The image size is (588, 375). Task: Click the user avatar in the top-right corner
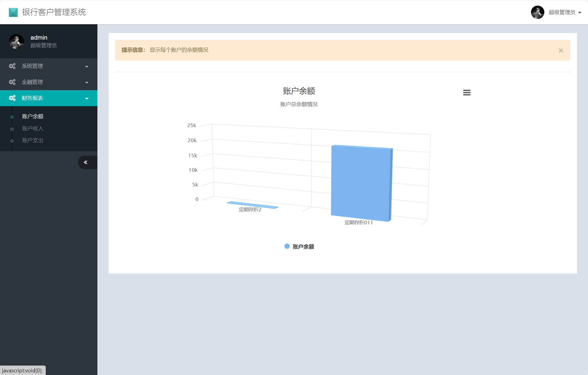(538, 12)
